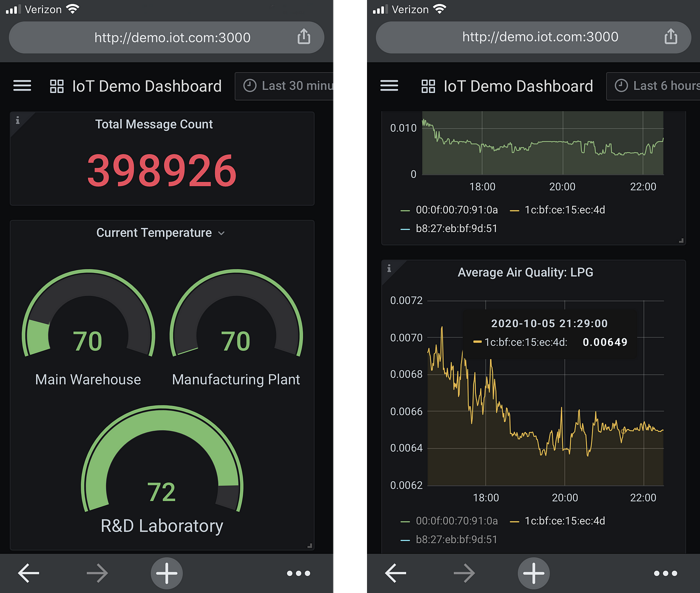This screenshot has height=593, width=700.
Task: Open the Last 30 minutes time picker
Action: point(284,86)
